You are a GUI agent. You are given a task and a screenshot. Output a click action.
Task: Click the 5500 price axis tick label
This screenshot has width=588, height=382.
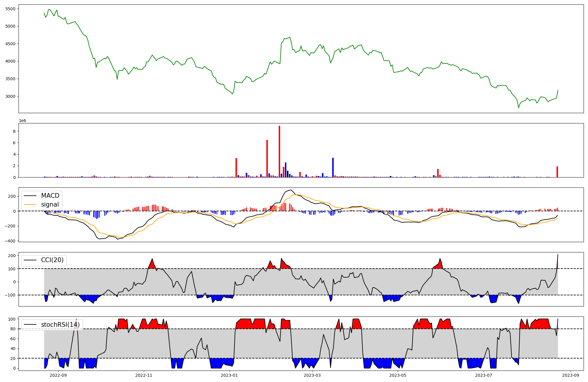click(10, 9)
